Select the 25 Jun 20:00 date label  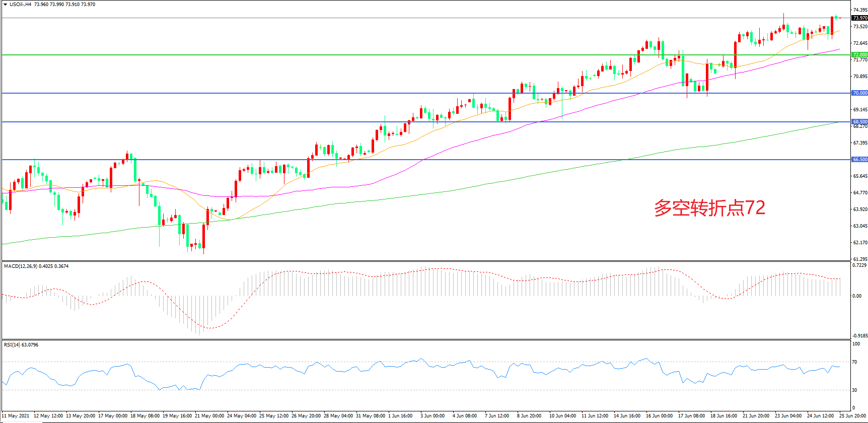(852, 416)
